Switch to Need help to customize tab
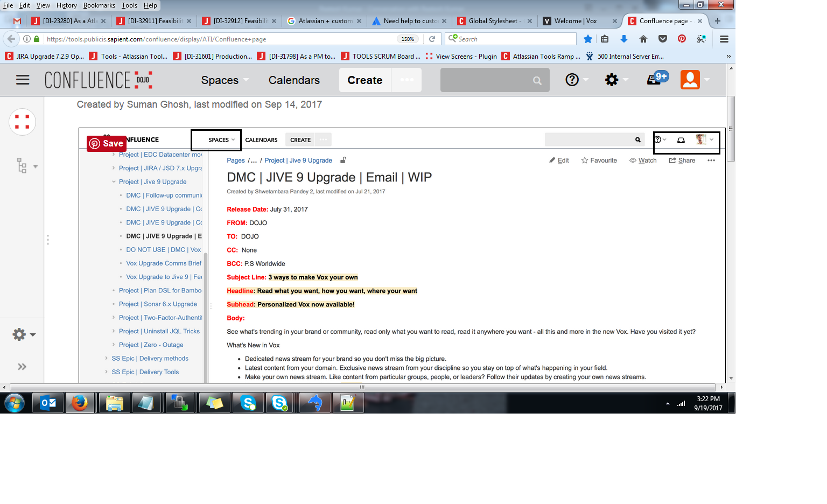 click(410, 21)
